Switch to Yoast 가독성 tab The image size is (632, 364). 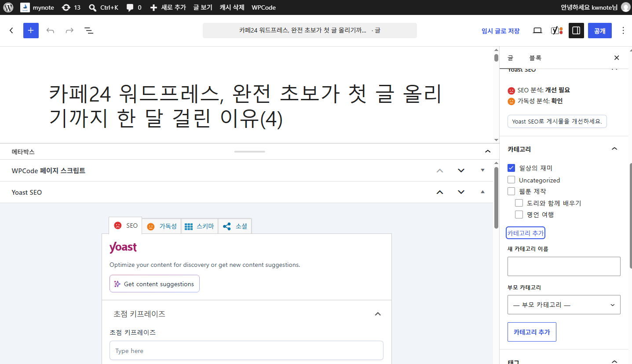pos(161,226)
